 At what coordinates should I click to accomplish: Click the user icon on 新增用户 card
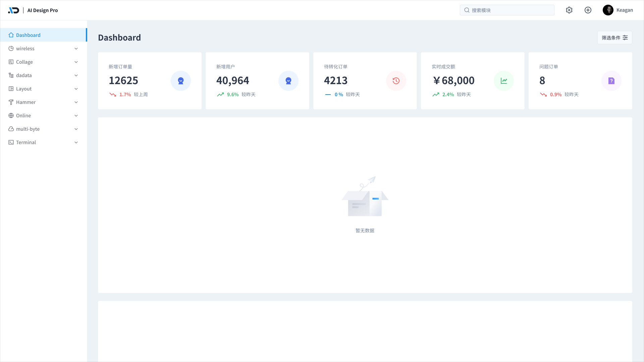(288, 81)
